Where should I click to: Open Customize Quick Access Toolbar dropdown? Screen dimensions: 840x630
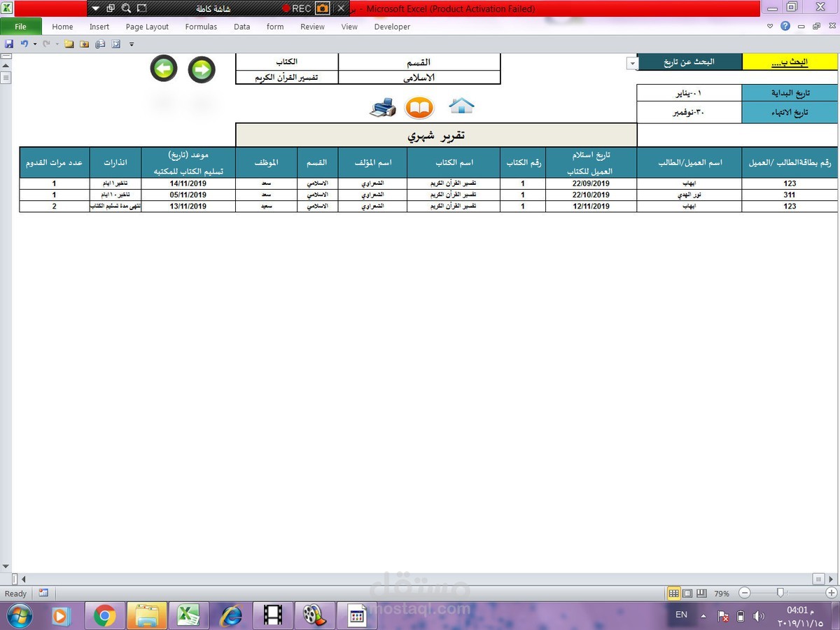tap(132, 44)
